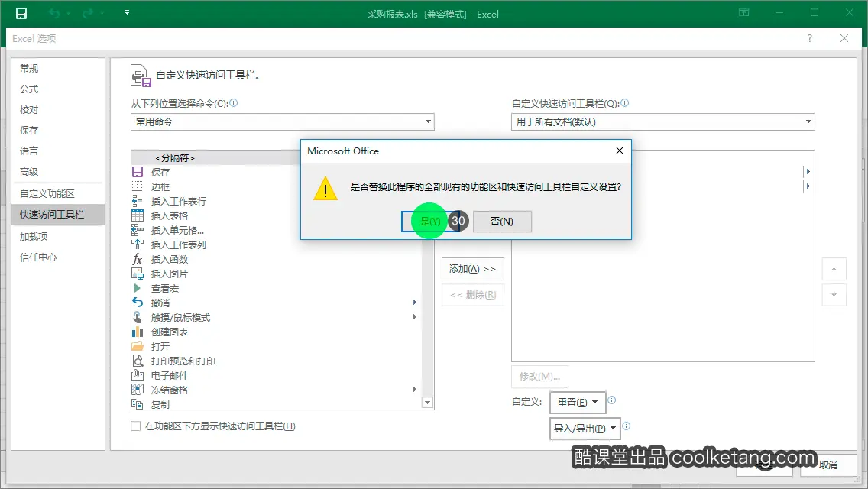Open the 保存 options category
The height and width of the screenshot is (489, 868).
click(29, 130)
